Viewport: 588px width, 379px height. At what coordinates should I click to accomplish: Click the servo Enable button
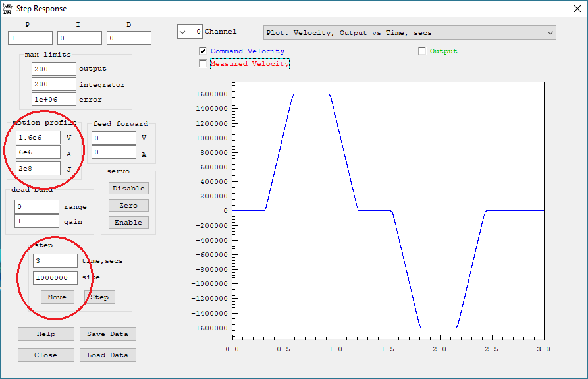(128, 222)
